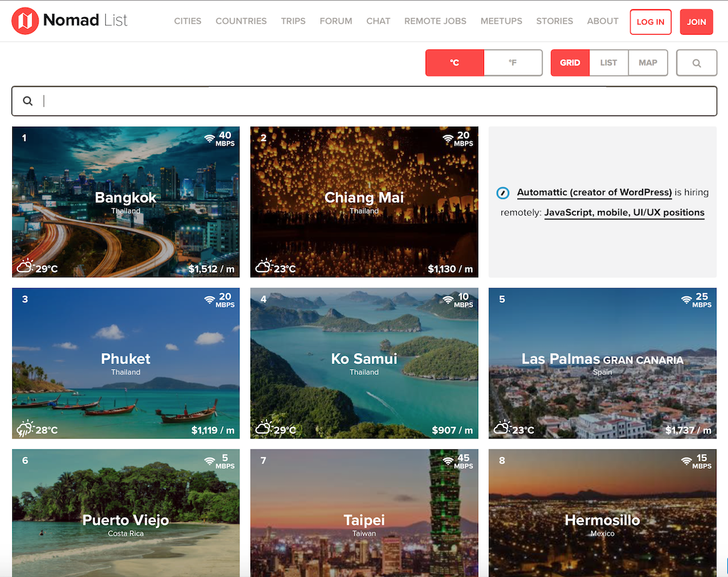Switch to Map view
The image size is (728, 577).
click(x=648, y=63)
